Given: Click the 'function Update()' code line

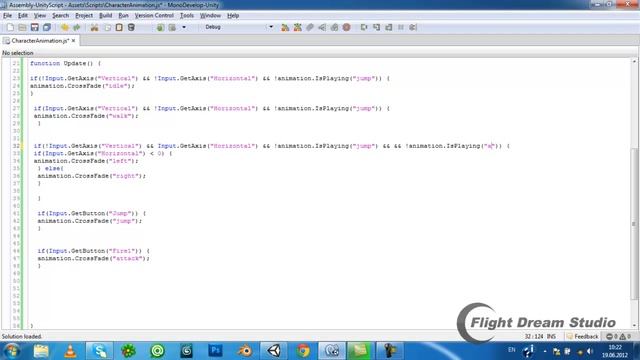Looking at the screenshot, I should tap(65, 64).
